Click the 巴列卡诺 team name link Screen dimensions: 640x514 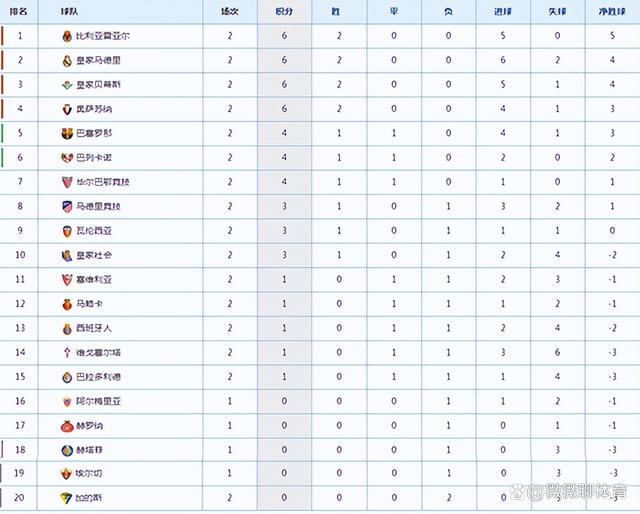tap(94, 158)
